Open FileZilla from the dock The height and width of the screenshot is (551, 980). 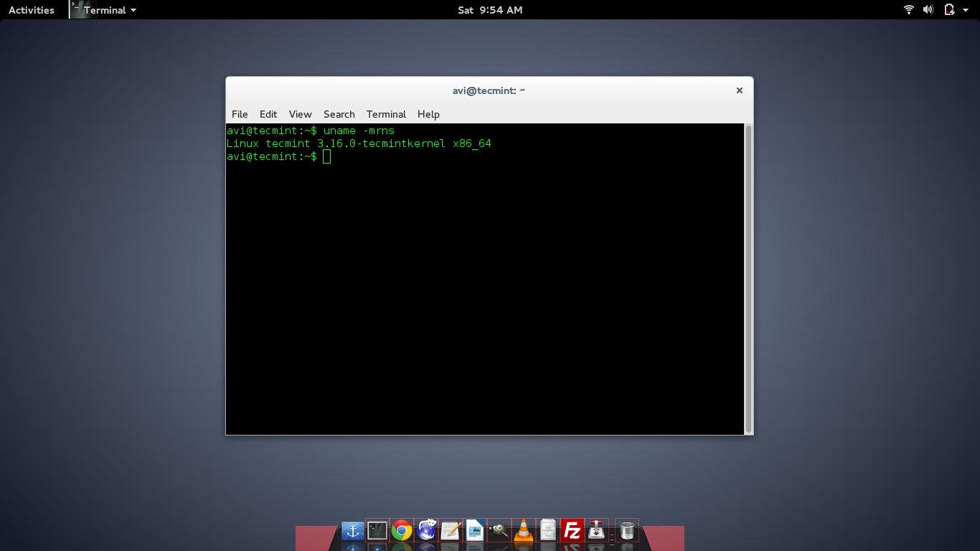572,530
